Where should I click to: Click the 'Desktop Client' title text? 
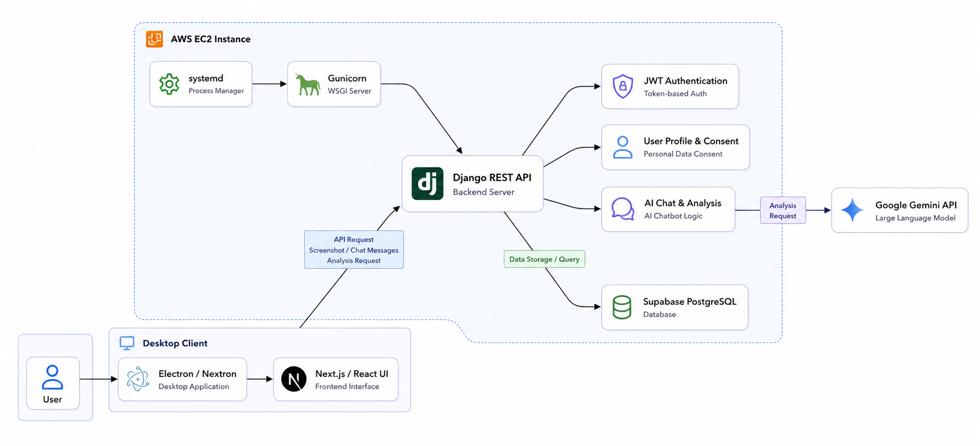[x=175, y=343]
